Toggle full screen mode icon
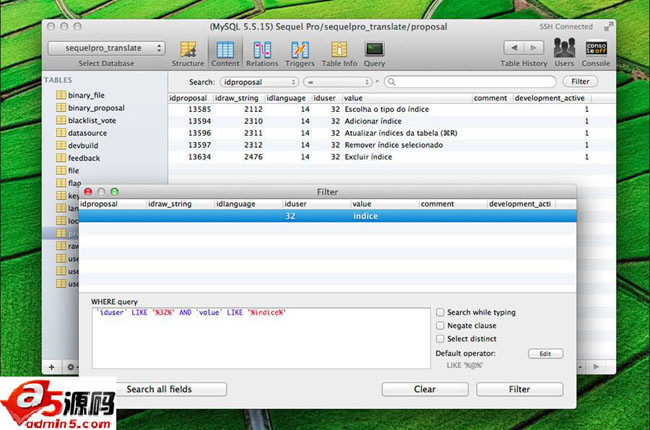This screenshot has width=650, height=430. pyautogui.click(x=608, y=27)
